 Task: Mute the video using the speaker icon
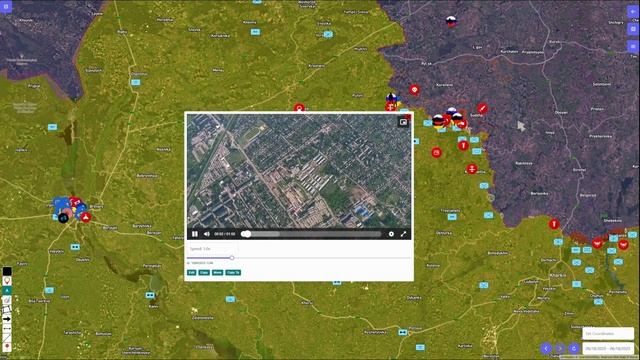(x=207, y=234)
